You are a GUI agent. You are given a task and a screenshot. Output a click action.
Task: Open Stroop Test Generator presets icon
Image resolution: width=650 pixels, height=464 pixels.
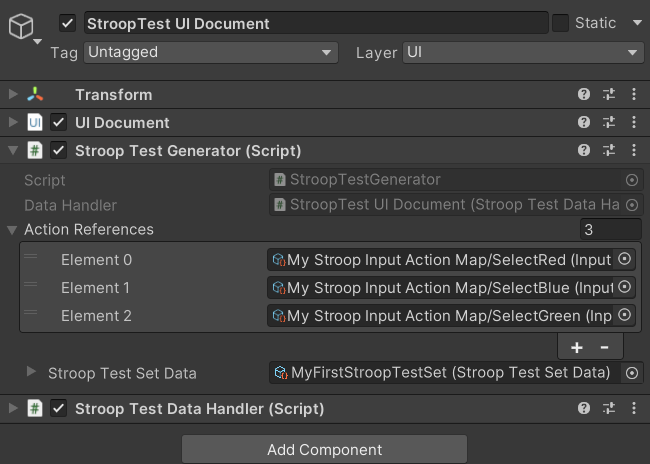pos(609,150)
